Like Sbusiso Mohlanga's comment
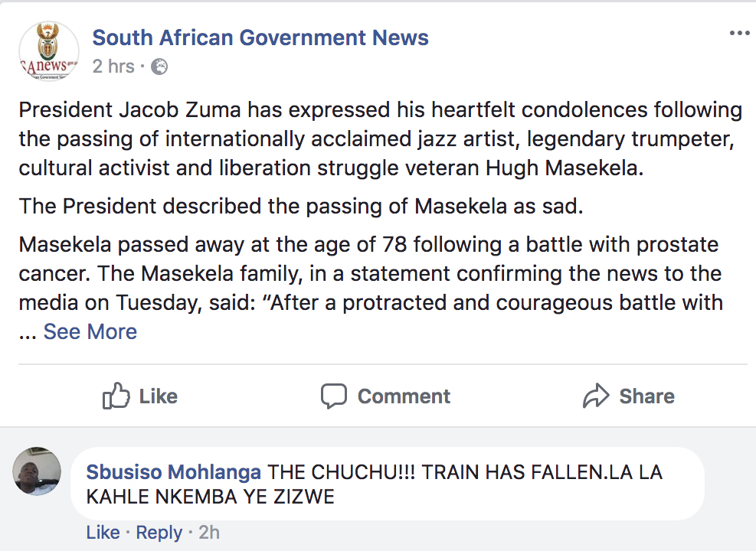 103,533
